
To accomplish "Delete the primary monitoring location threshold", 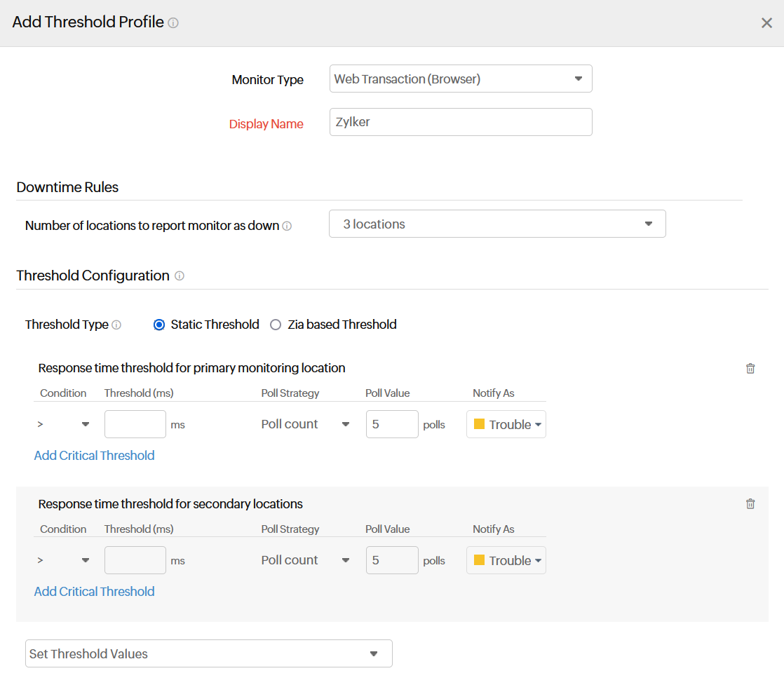I will 750,368.
